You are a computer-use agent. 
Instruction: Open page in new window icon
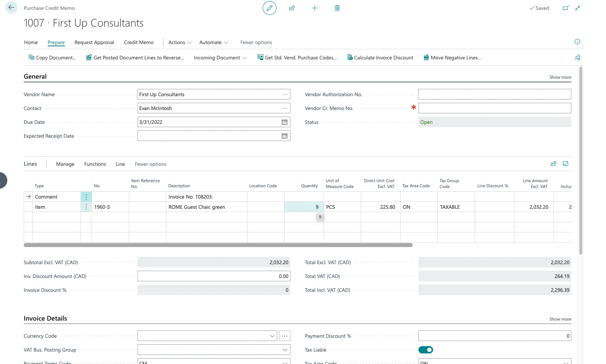tap(566, 8)
